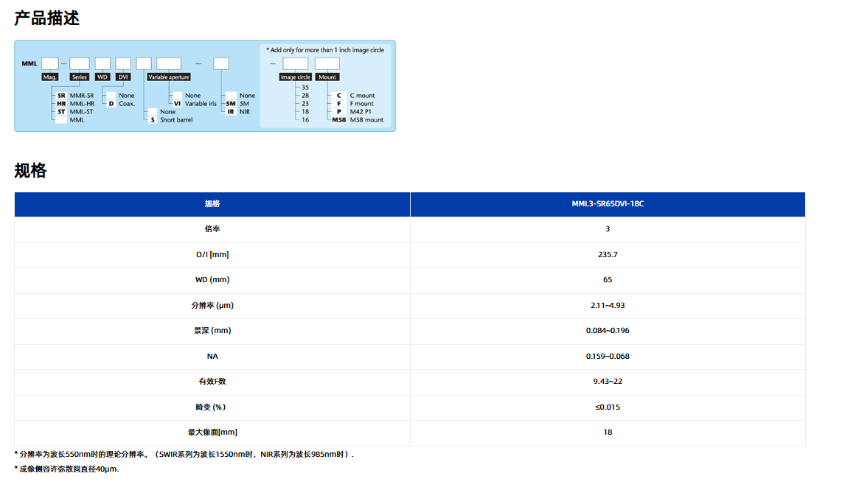This screenshot has height=504, width=842.
Task: Click the WD (mm) row label
Action: [x=212, y=280]
